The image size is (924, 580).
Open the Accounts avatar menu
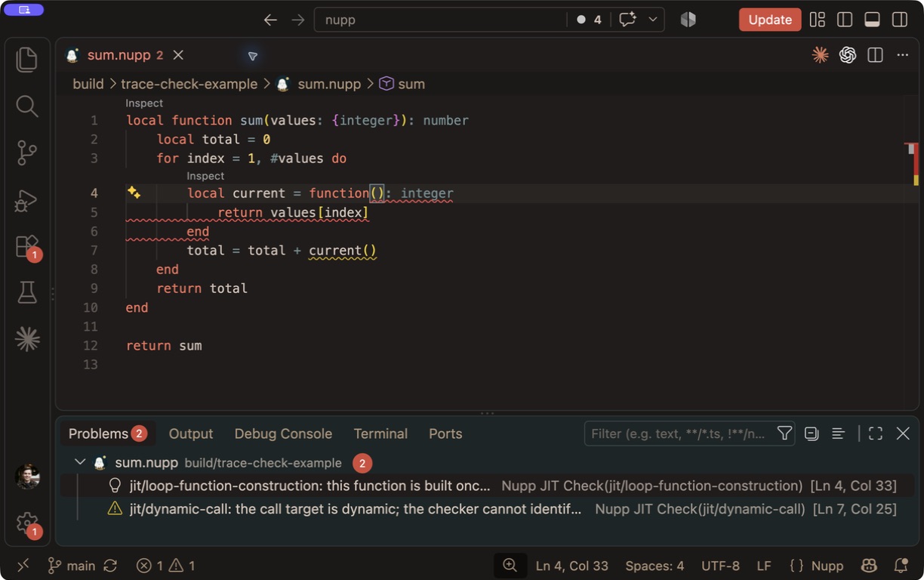[x=27, y=477]
